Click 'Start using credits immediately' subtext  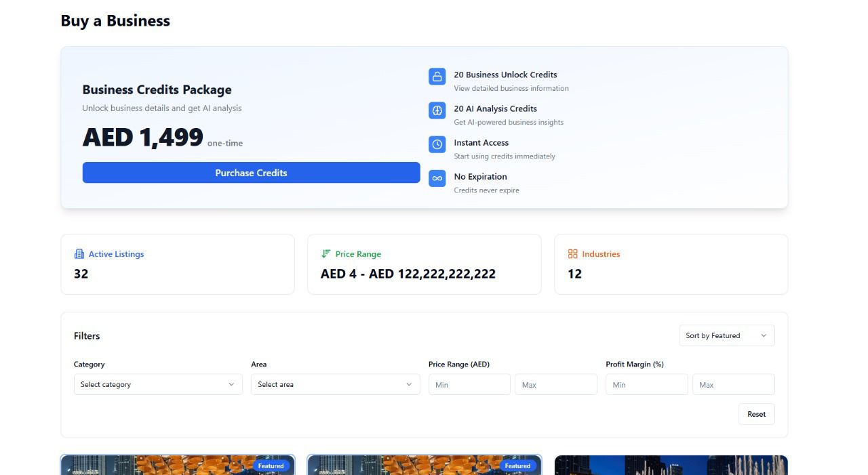pyautogui.click(x=505, y=157)
